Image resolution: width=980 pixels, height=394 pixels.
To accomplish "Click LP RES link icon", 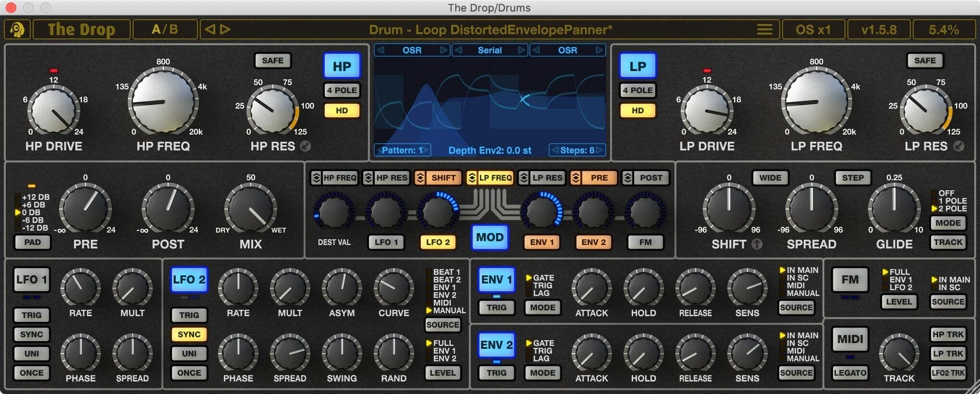I will pos(958,146).
